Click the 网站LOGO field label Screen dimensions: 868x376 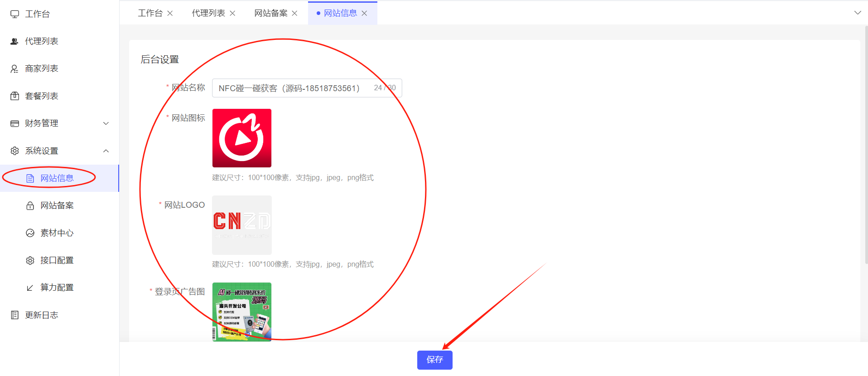(184, 205)
